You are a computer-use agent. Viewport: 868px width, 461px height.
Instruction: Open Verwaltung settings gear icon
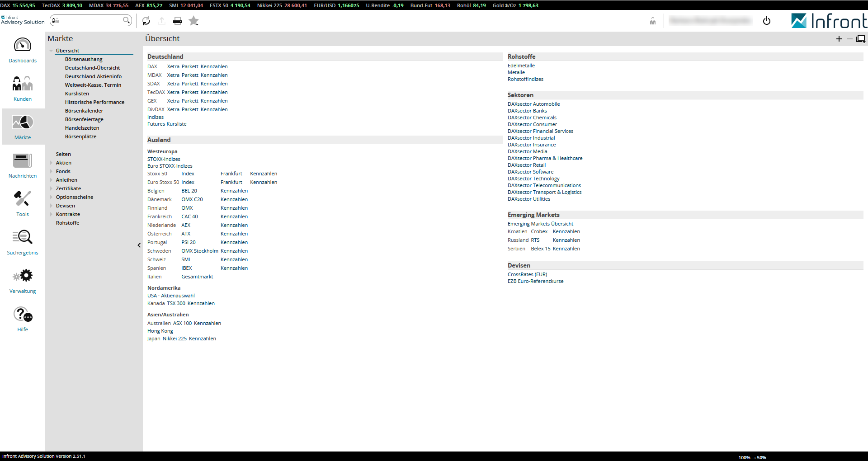coord(23,276)
